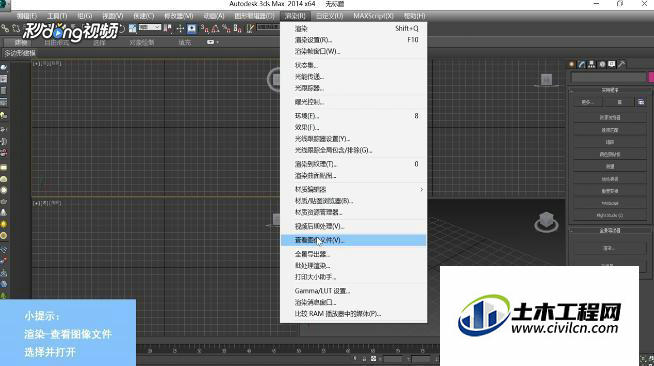Open Gamma/LUT 设置... menu entry
Image resolution: width=654 pixels, height=366 pixels.
pyautogui.click(x=354, y=291)
